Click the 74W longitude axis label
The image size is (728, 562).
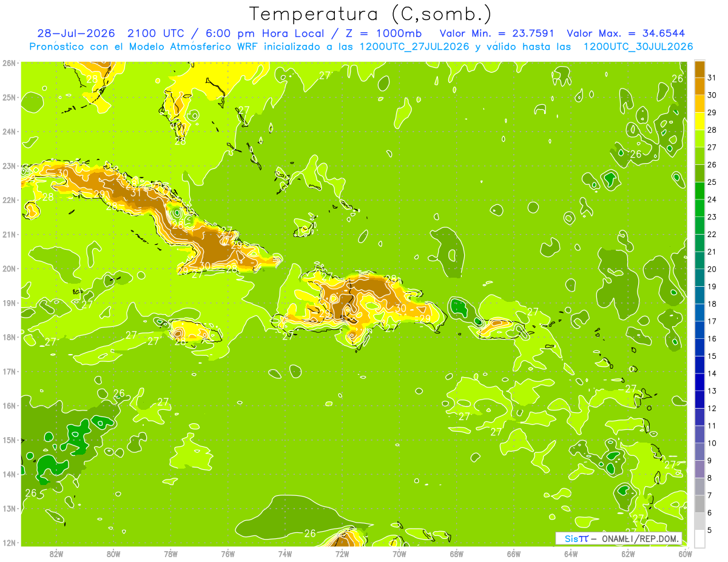point(285,553)
